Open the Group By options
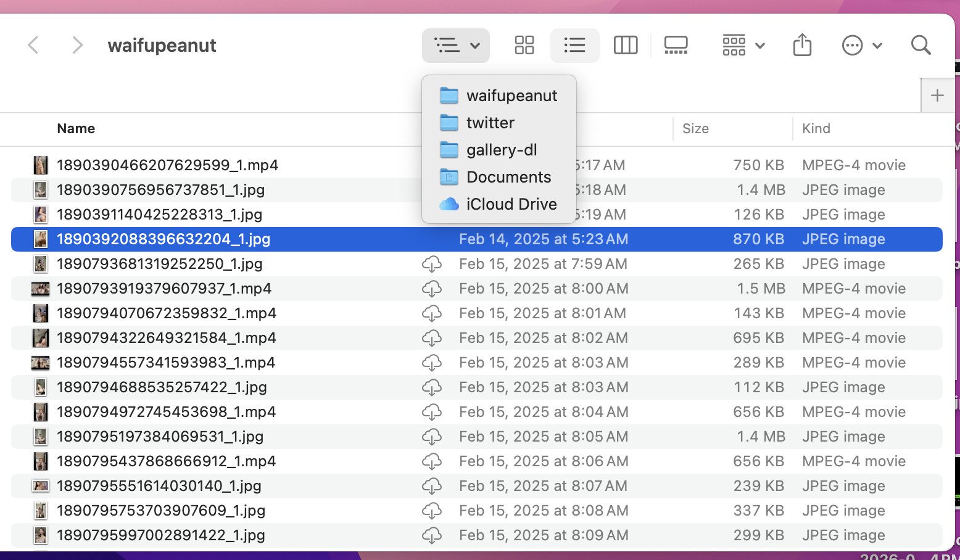 [743, 45]
